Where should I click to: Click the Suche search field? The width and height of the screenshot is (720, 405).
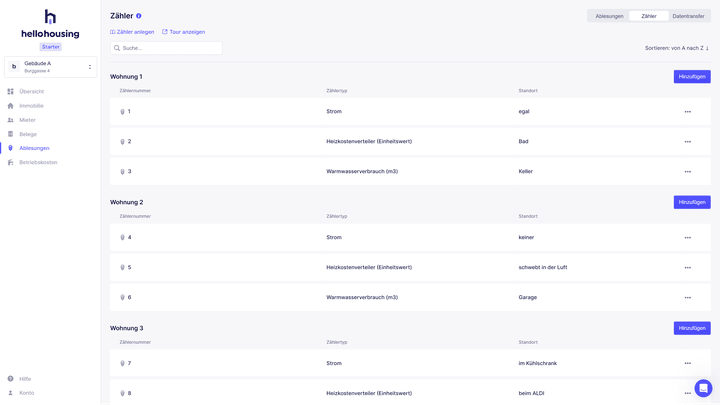166,48
